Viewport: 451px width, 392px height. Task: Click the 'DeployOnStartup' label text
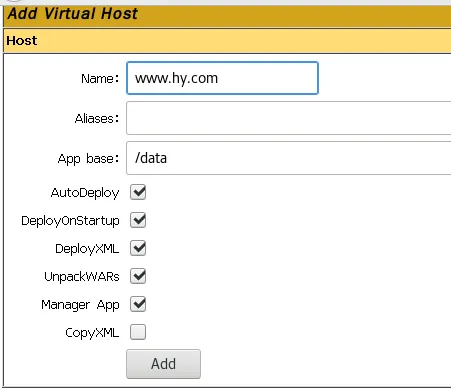[x=70, y=221]
